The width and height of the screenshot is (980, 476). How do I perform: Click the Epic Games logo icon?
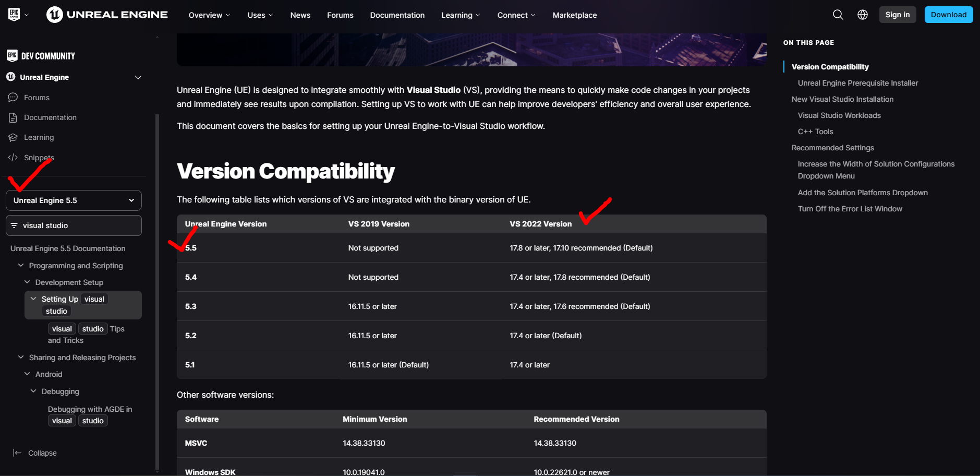pyautogui.click(x=14, y=15)
